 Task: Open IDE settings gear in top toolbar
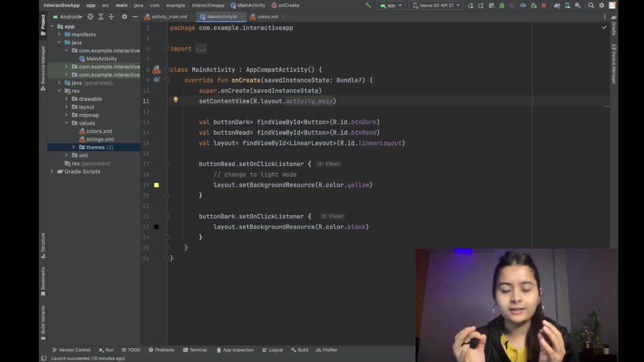(602, 5)
